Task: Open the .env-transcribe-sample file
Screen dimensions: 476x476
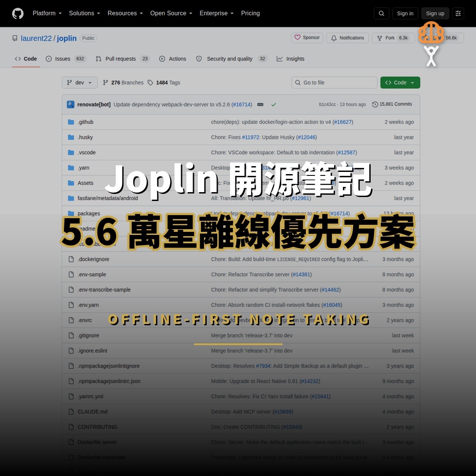Action: click(104, 290)
